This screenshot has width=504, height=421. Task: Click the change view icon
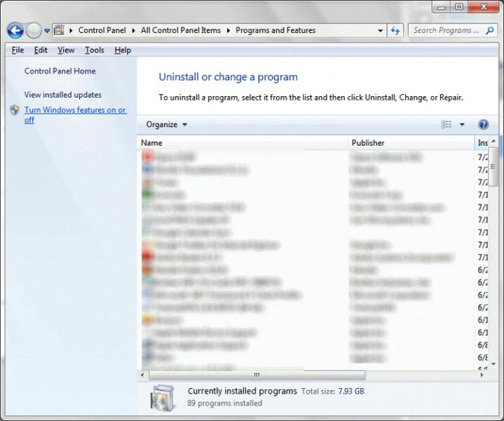tap(447, 125)
